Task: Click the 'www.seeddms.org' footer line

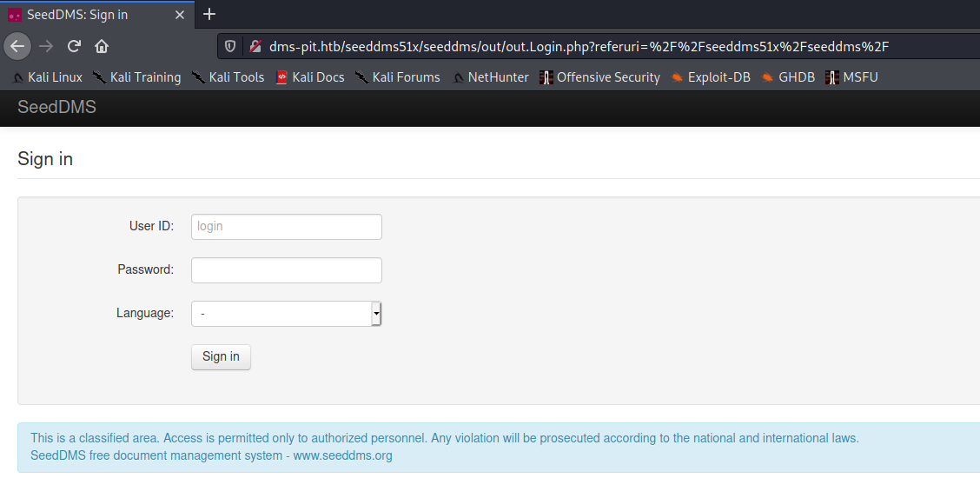Action: (x=211, y=455)
